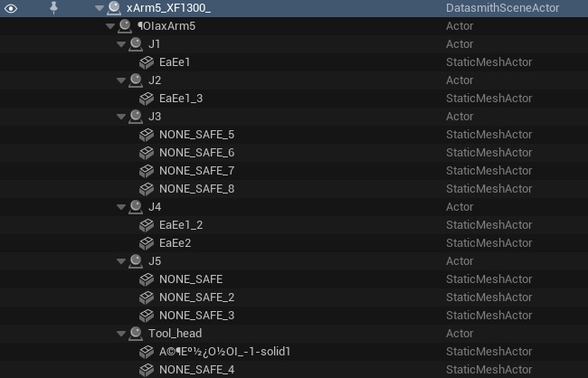Click the actor icon for Tool_head
Screen dimensions: 588x378
pos(136,334)
